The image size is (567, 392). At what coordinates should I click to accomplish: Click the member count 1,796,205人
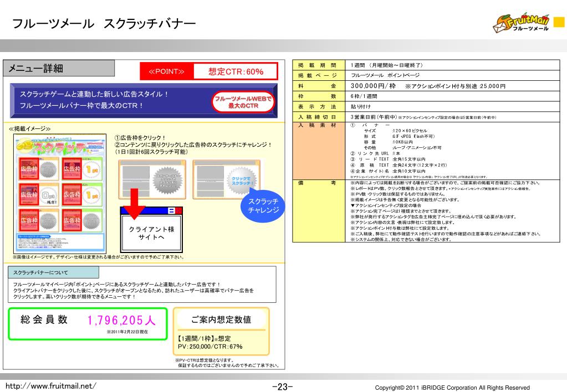coord(121,320)
